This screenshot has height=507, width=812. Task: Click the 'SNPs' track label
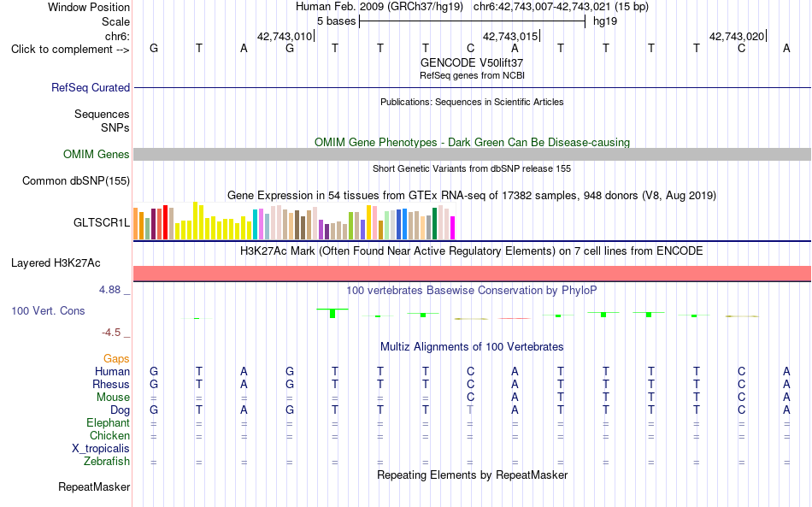point(115,127)
